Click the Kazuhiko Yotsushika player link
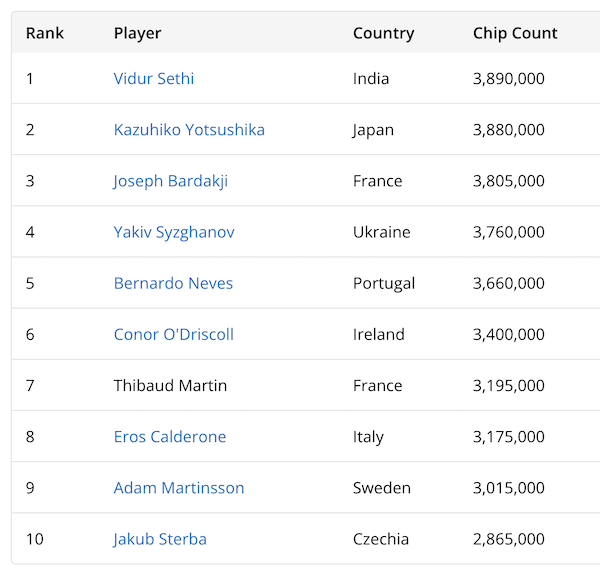The width and height of the screenshot is (600, 581). (189, 130)
